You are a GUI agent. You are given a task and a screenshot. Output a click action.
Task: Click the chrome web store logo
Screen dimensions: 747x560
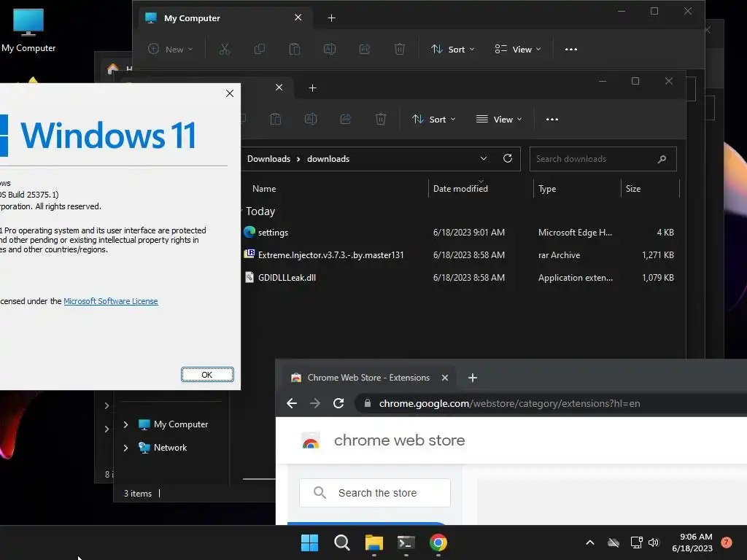tap(384, 440)
